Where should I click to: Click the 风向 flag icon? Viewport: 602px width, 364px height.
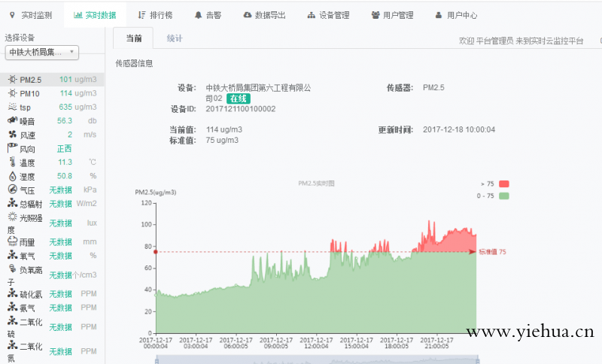pyautogui.click(x=12, y=147)
